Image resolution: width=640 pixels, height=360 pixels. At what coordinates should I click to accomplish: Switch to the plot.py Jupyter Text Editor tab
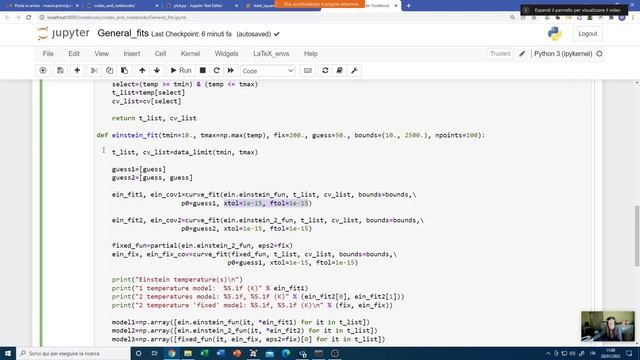coord(202,6)
